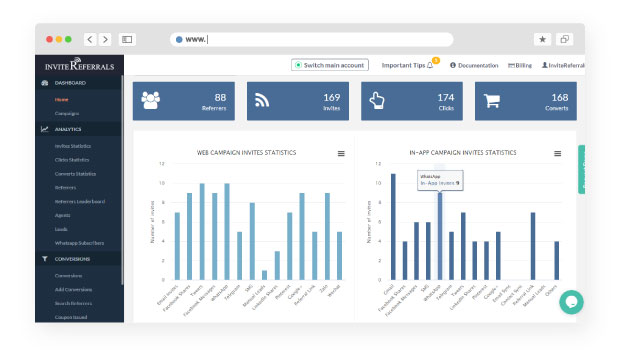Image resolution: width=620 pixels, height=360 pixels.
Task: Open the 174 Clicks stat card
Action: 412,101
